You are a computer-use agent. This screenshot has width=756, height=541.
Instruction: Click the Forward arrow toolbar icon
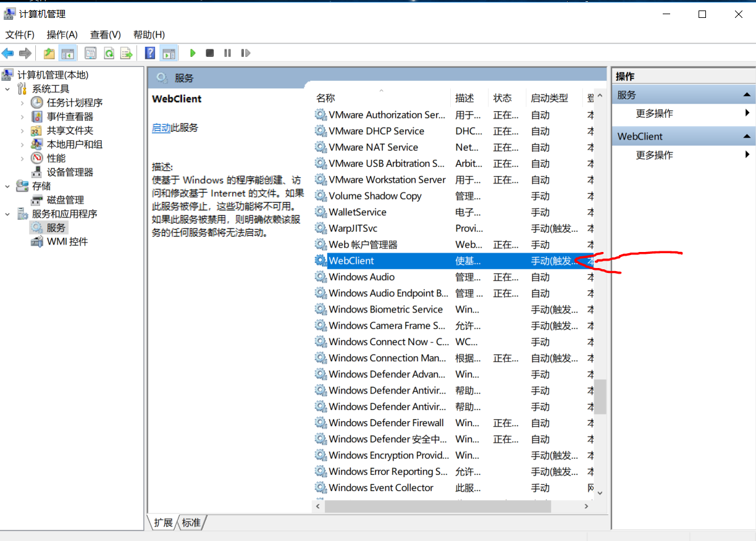(25, 54)
